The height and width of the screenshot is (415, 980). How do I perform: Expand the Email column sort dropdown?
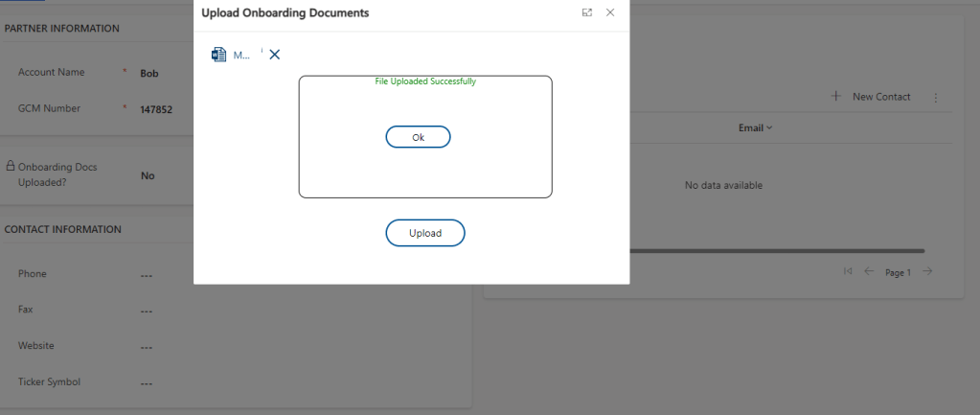coord(769,127)
